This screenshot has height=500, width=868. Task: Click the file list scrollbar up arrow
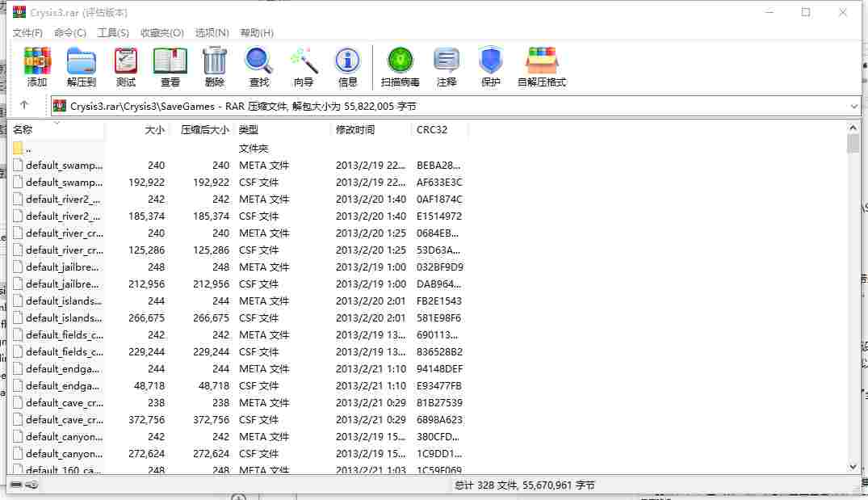tap(853, 128)
